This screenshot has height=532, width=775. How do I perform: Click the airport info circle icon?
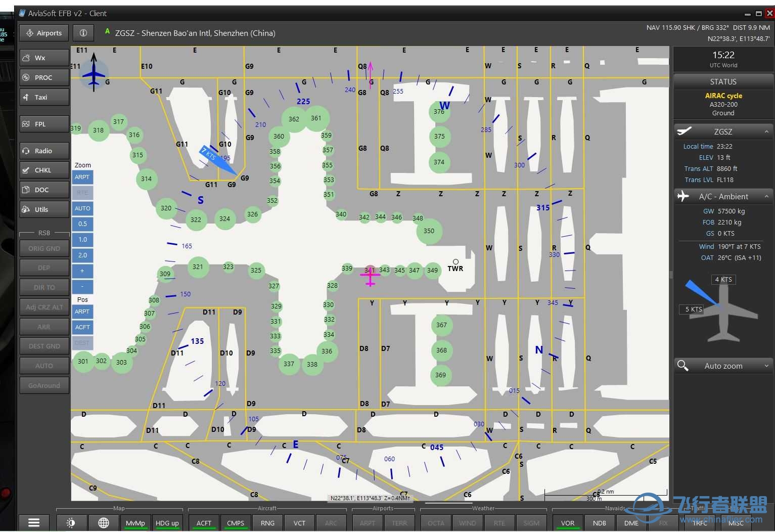tap(83, 32)
